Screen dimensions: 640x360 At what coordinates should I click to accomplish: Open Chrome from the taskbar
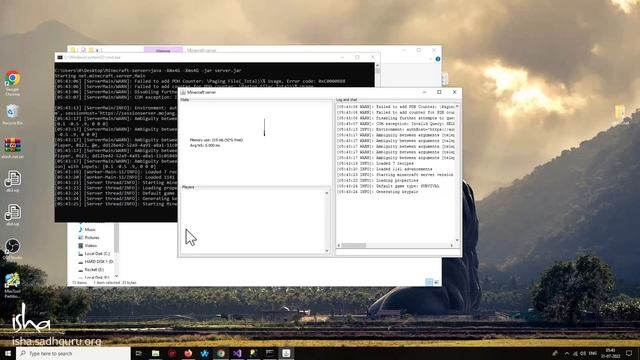[x=221, y=353]
